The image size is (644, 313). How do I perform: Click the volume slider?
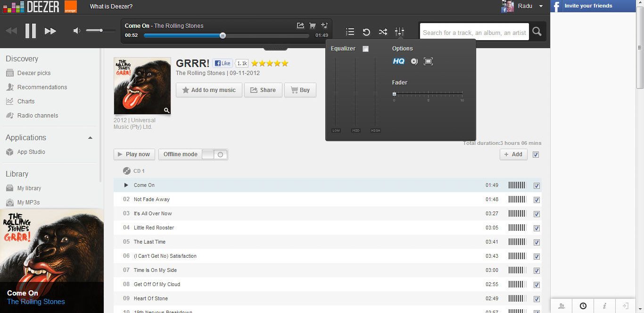[101, 31]
